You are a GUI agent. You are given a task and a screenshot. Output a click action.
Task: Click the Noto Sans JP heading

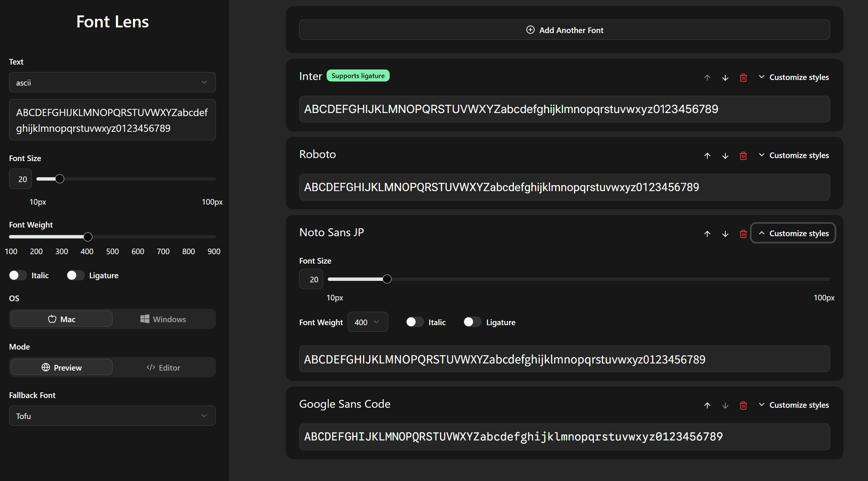tap(332, 232)
